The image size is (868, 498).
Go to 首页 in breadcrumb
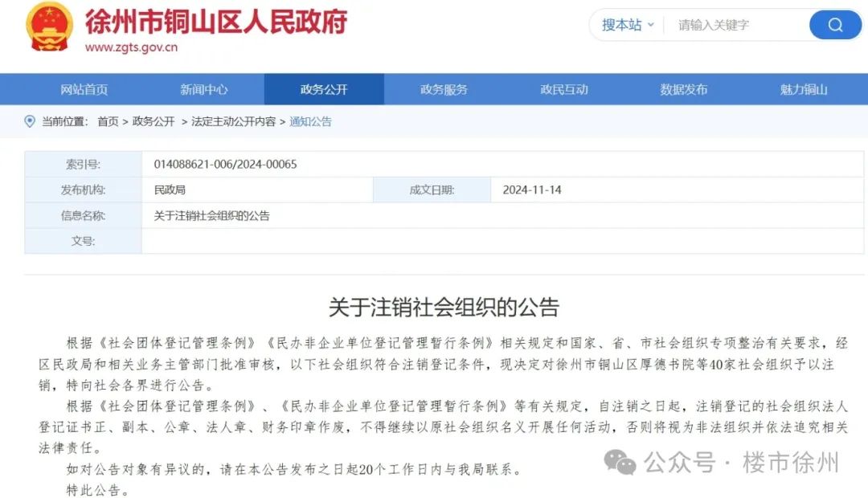[108, 122]
